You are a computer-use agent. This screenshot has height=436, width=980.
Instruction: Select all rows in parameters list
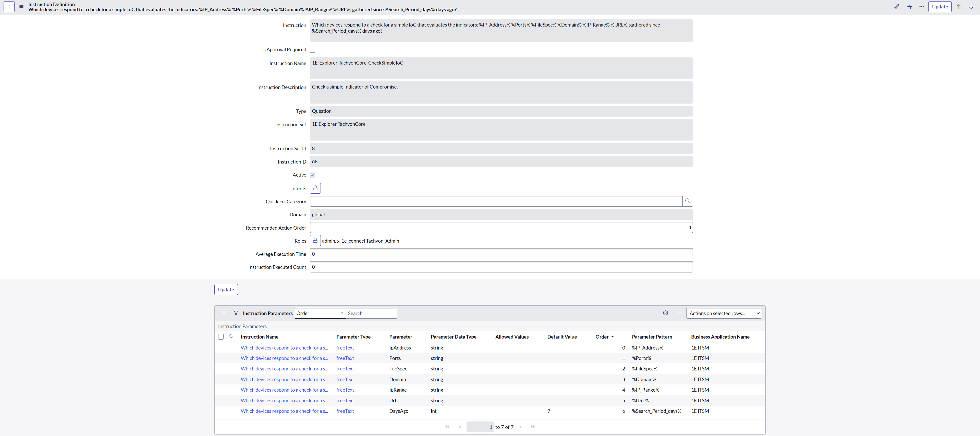click(x=221, y=336)
